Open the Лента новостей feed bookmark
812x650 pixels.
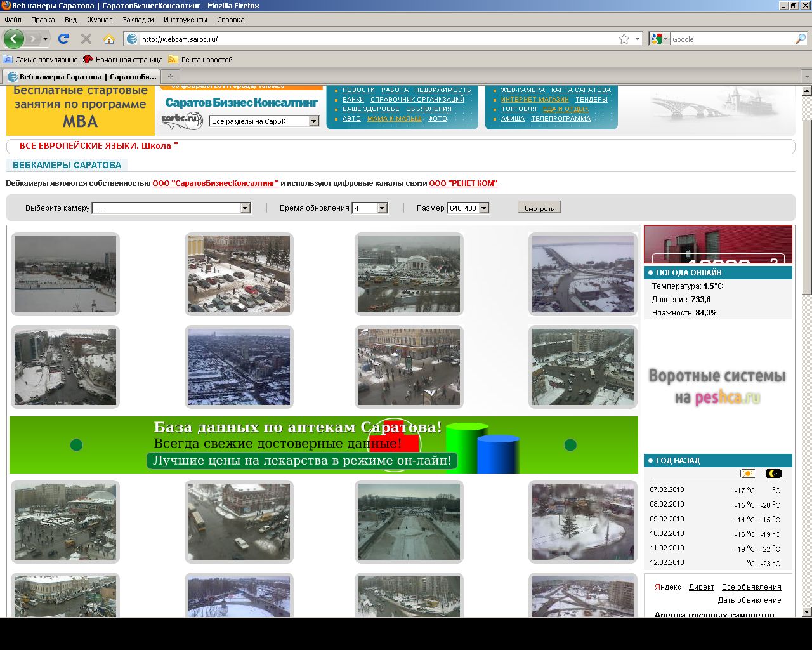click(201, 60)
